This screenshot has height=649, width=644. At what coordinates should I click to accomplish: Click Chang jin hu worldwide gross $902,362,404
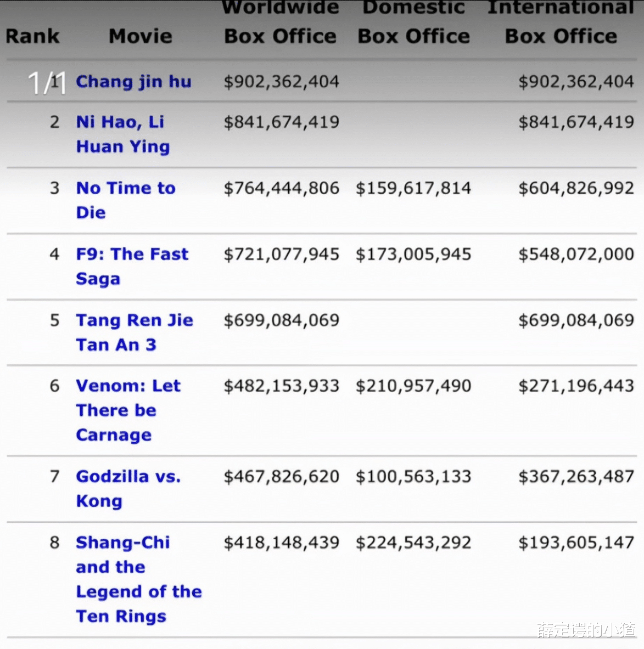[281, 82]
